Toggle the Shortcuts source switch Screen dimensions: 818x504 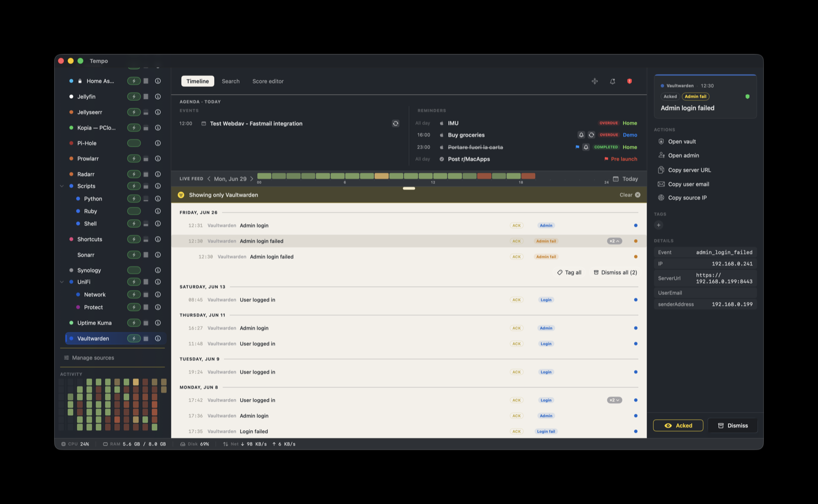tap(134, 239)
